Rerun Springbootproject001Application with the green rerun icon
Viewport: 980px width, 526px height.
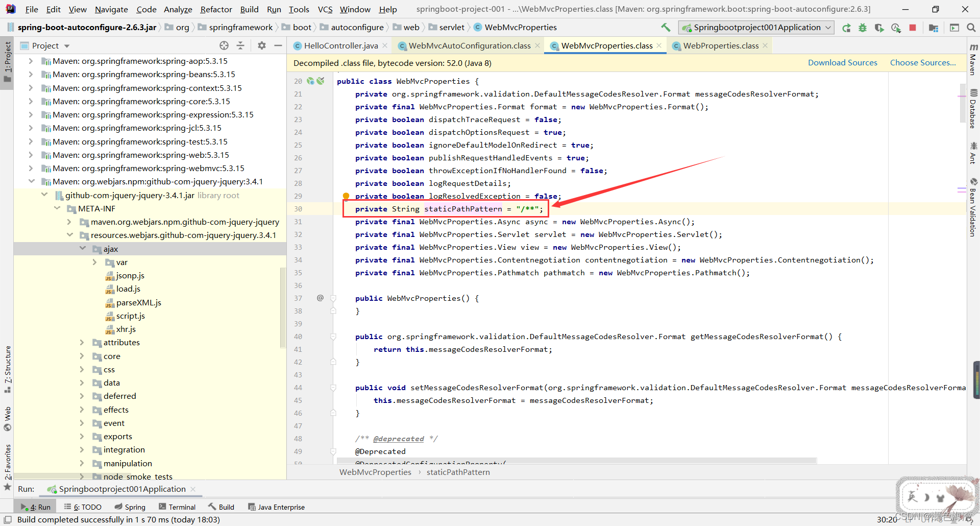846,28
